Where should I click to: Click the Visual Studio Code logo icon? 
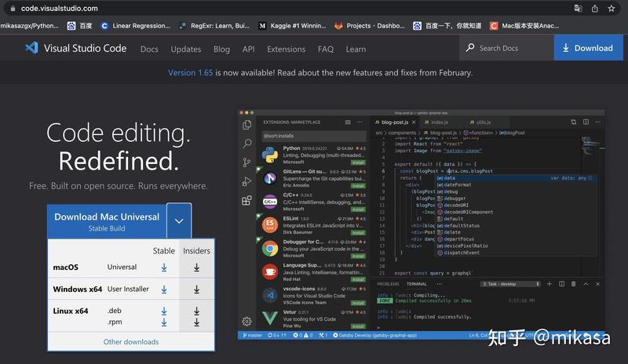[31, 48]
